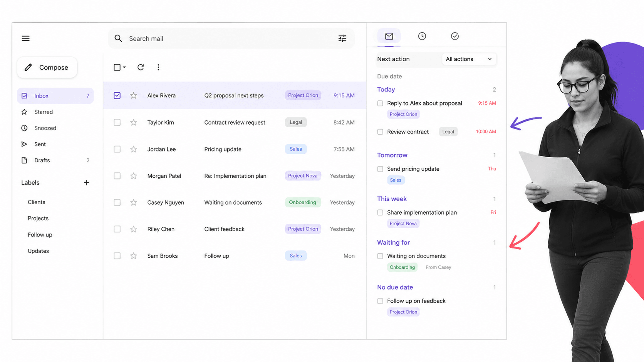Add a new label with plus icon
The image size is (644, 362).
tap(87, 183)
